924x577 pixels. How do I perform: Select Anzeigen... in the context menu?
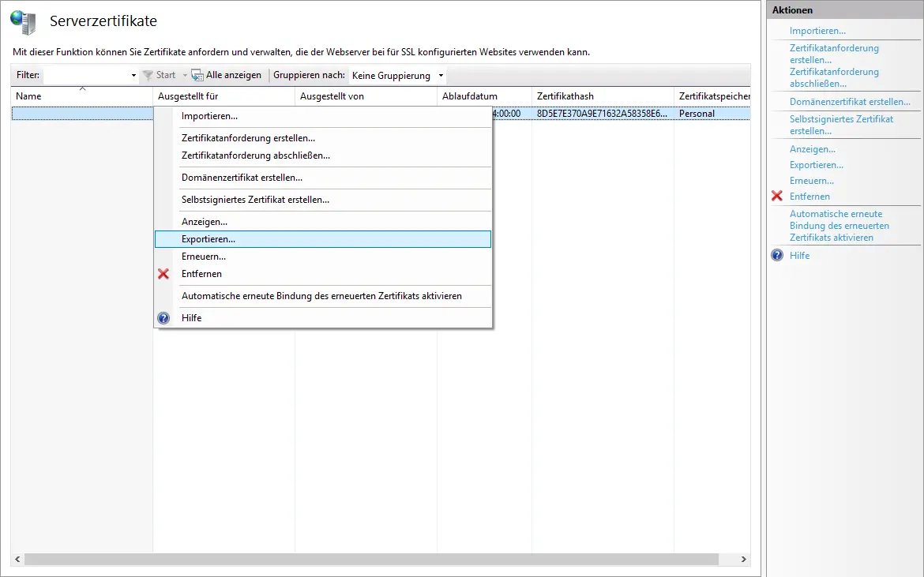323,222
